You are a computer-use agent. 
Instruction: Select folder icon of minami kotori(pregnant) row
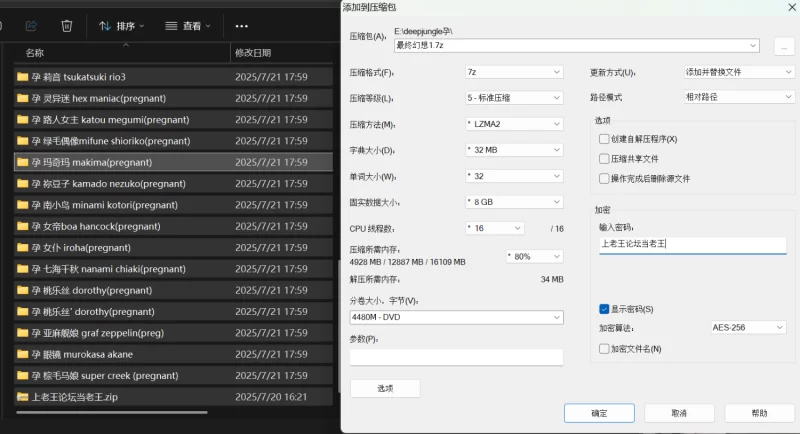tap(22, 205)
